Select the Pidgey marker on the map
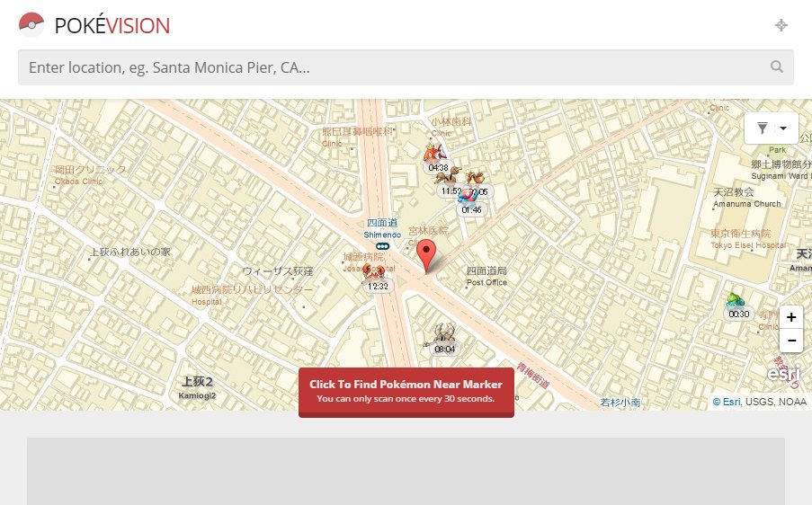Image resolution: width=812 pixels, height=505 pixels. coord(477,182)
